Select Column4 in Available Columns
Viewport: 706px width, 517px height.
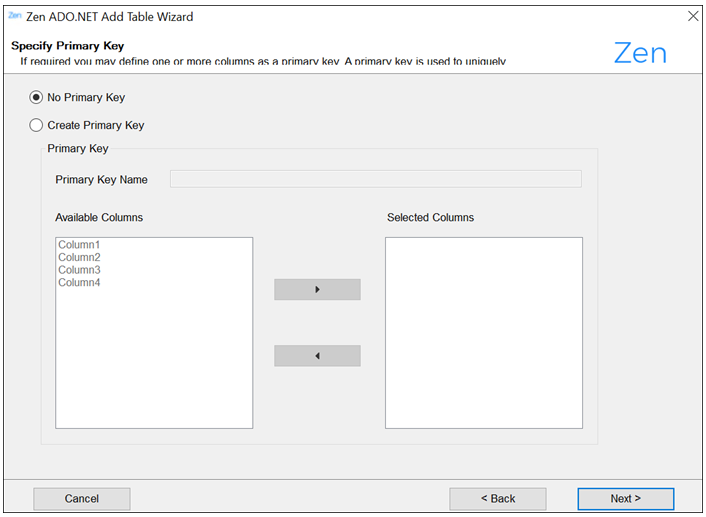tap(79, 283)
